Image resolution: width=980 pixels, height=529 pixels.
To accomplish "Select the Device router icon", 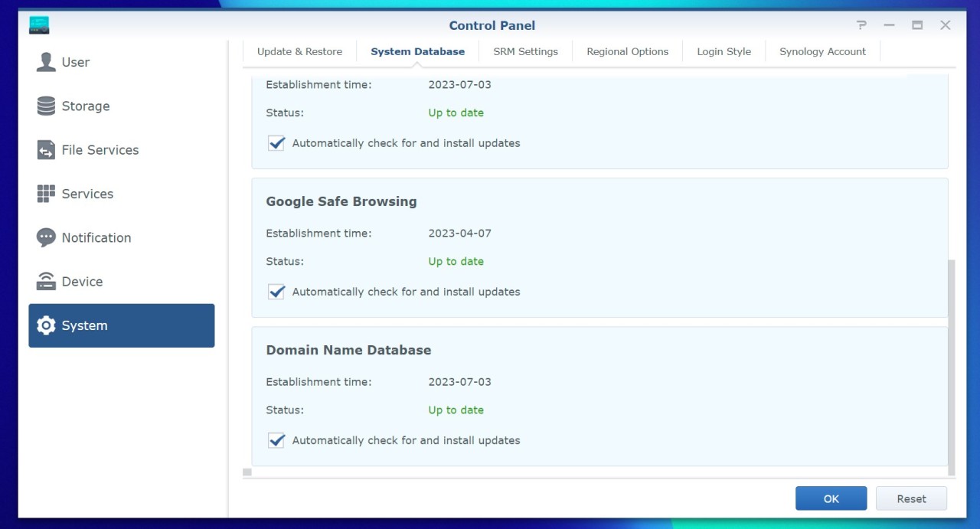I will [46, 282].
